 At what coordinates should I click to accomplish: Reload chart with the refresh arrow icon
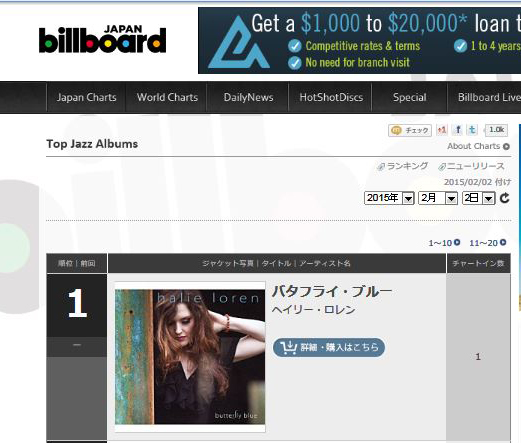[505, 198]
